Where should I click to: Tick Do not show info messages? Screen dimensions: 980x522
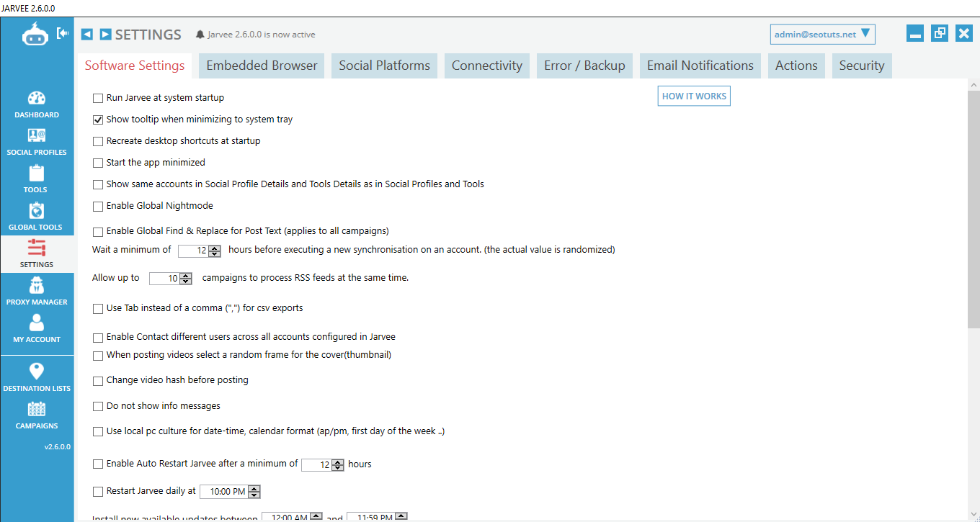coord(98,406)
